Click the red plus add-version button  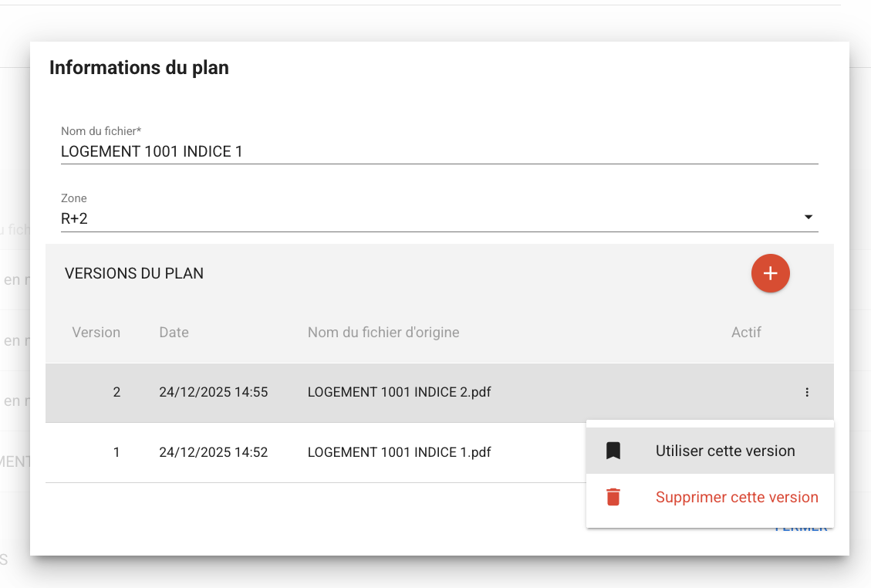click(x=770, y=273)
